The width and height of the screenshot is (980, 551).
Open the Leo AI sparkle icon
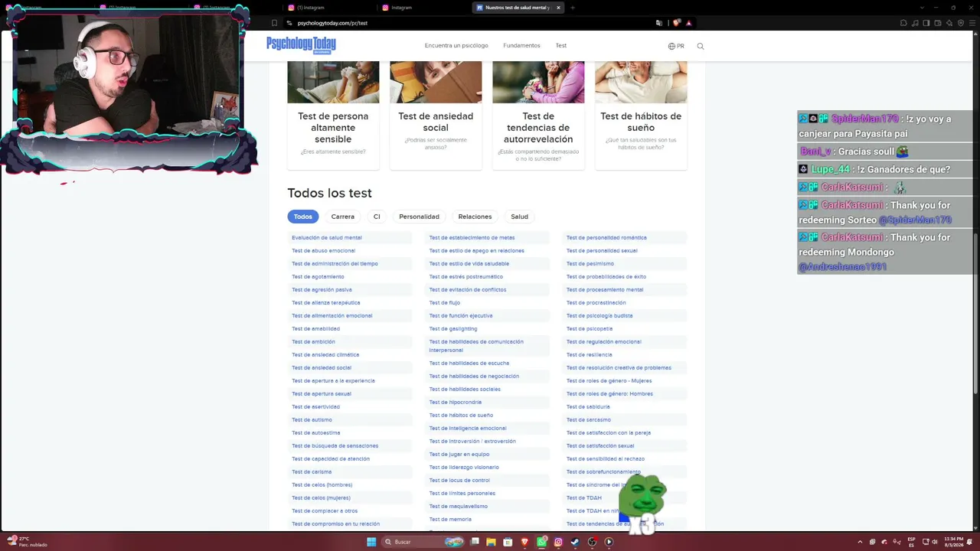pos(949,23)
